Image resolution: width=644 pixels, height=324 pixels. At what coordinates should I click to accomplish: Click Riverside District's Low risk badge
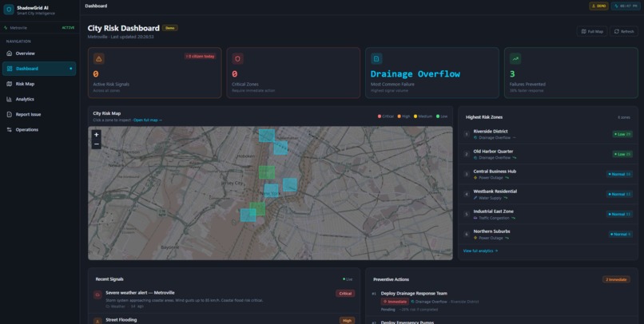click(622, 134)
